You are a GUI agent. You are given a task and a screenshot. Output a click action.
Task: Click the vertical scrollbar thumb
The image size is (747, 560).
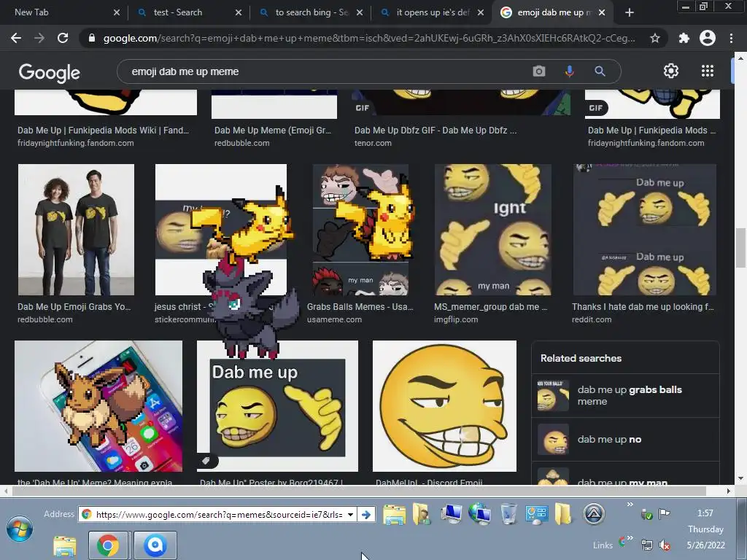[x=740, y=248]
